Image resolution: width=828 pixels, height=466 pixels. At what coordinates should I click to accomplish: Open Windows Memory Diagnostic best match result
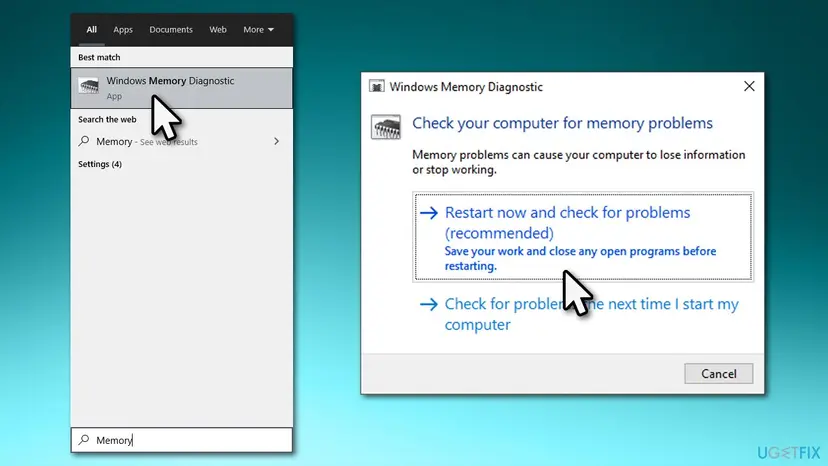tap(182, 88)
